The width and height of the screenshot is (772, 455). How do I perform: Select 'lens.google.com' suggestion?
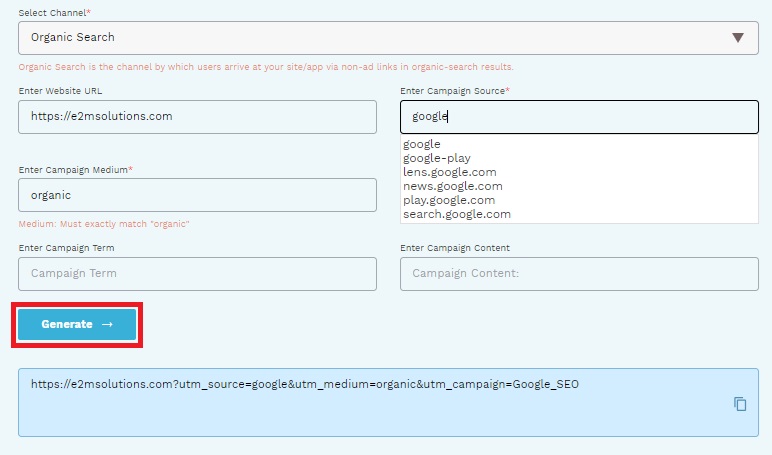(450, 172)
